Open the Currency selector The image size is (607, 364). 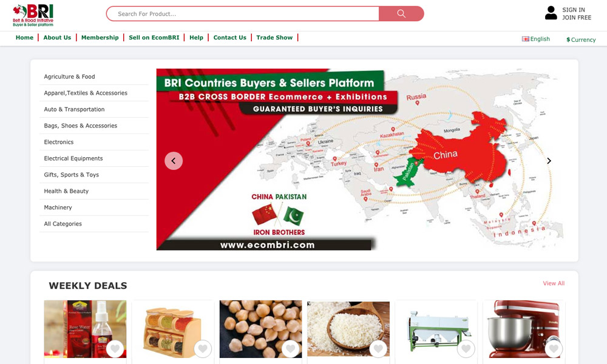point(581,39)
